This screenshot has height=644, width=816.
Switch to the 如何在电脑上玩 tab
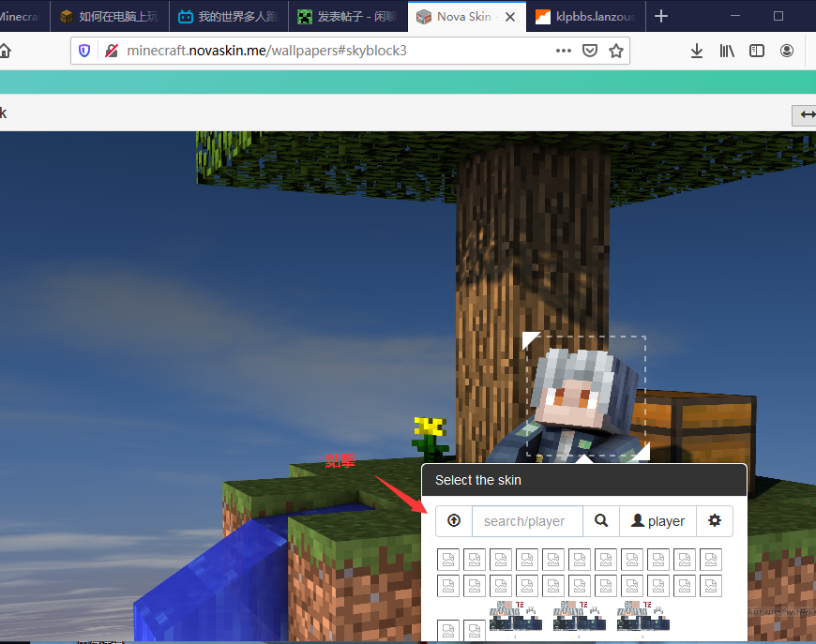110,17
